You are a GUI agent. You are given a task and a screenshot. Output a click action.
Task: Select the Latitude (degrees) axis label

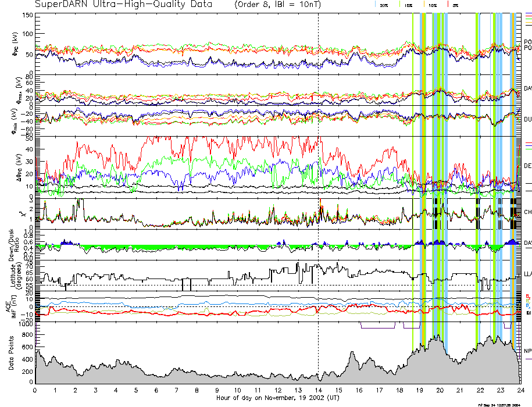pyautogui.click(x=11, y=276)
